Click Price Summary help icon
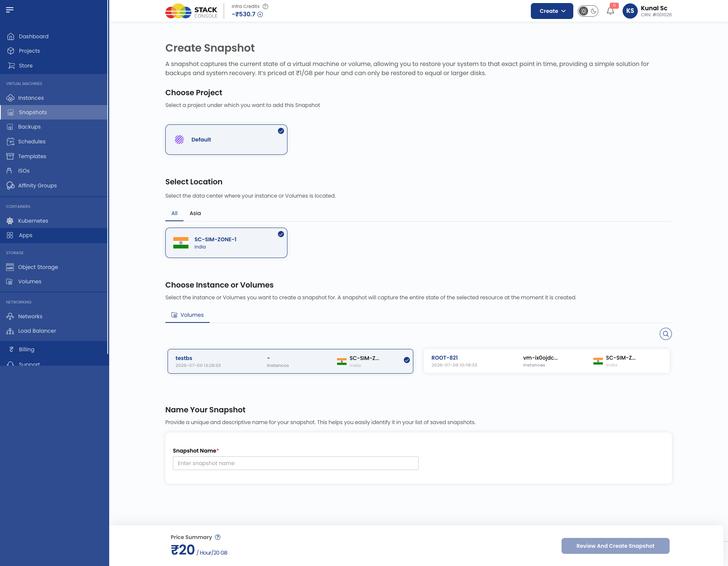 218,537
